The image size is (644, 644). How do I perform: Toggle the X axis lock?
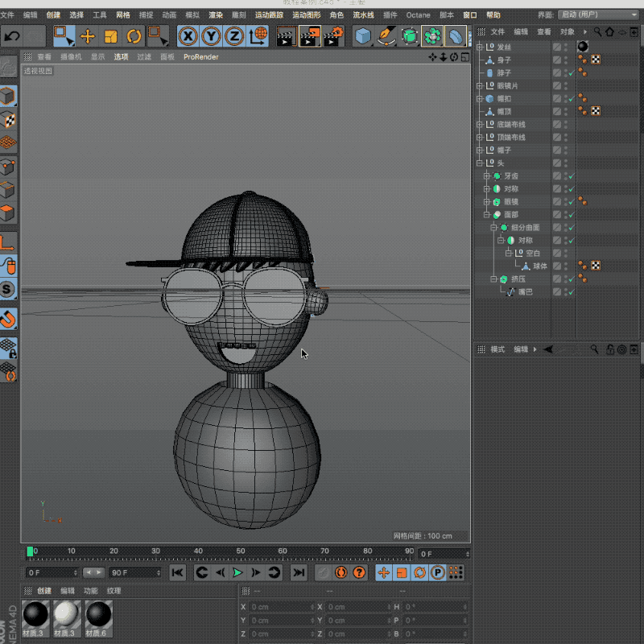pyautogui.click(x=188, y=36)
